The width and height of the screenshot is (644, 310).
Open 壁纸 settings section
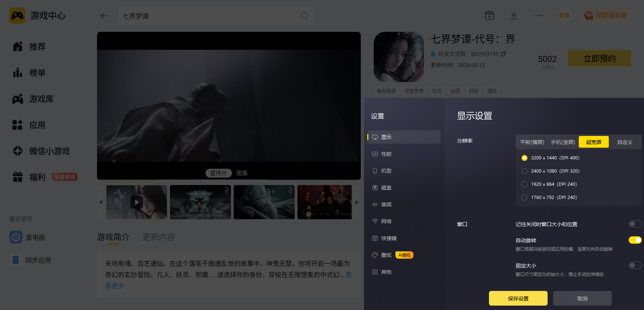[404, 255]
